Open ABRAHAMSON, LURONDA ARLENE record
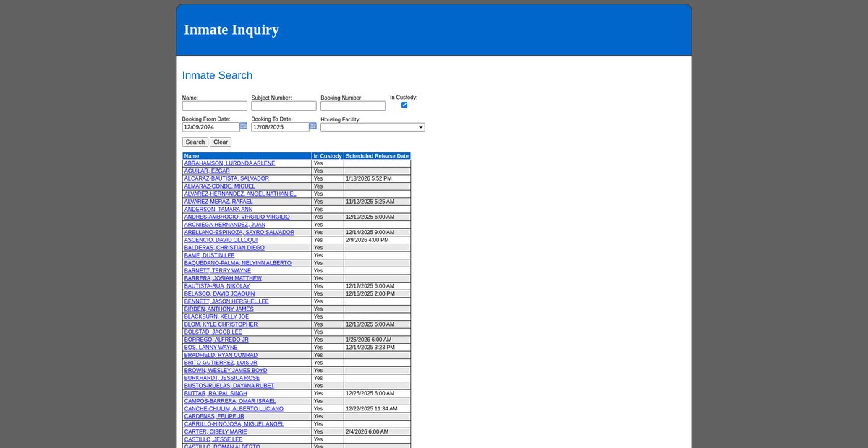Image resolution: width=868 pixels, height=448 pixels. [x=229, y=163]
